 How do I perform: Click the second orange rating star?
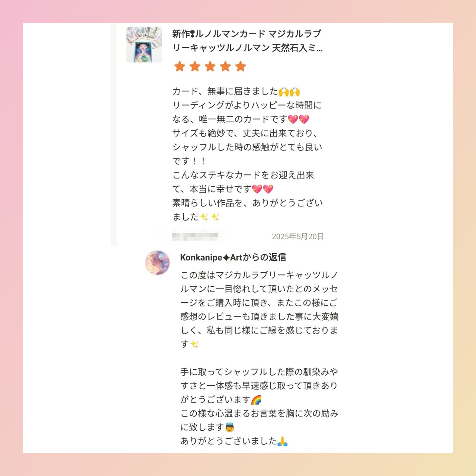[195, 67]
